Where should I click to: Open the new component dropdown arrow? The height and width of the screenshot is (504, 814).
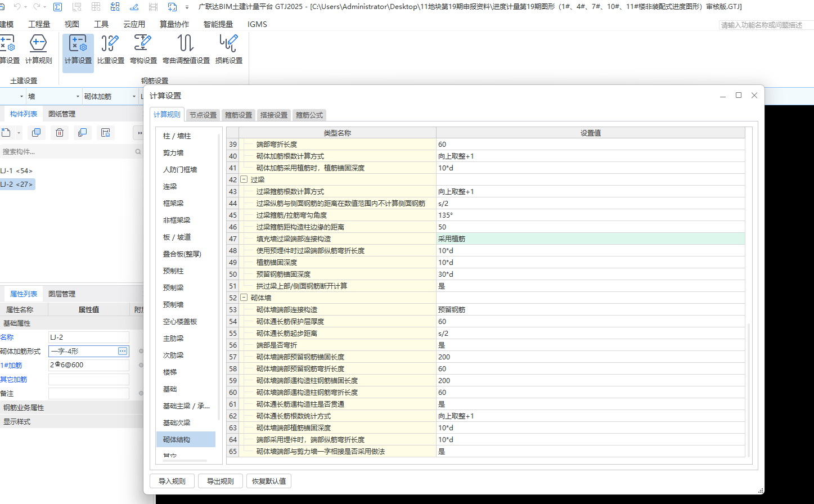click(19, 133)
